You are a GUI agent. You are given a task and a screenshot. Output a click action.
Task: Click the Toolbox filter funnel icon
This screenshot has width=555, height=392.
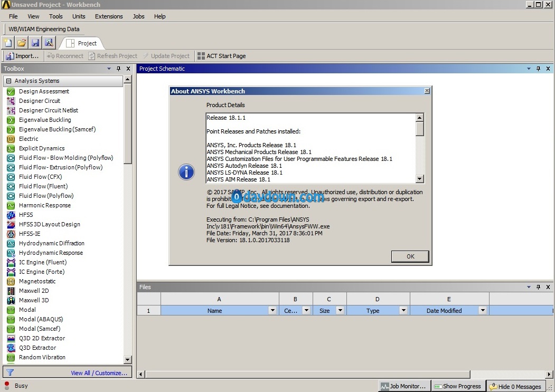click(x=10, y=372)
